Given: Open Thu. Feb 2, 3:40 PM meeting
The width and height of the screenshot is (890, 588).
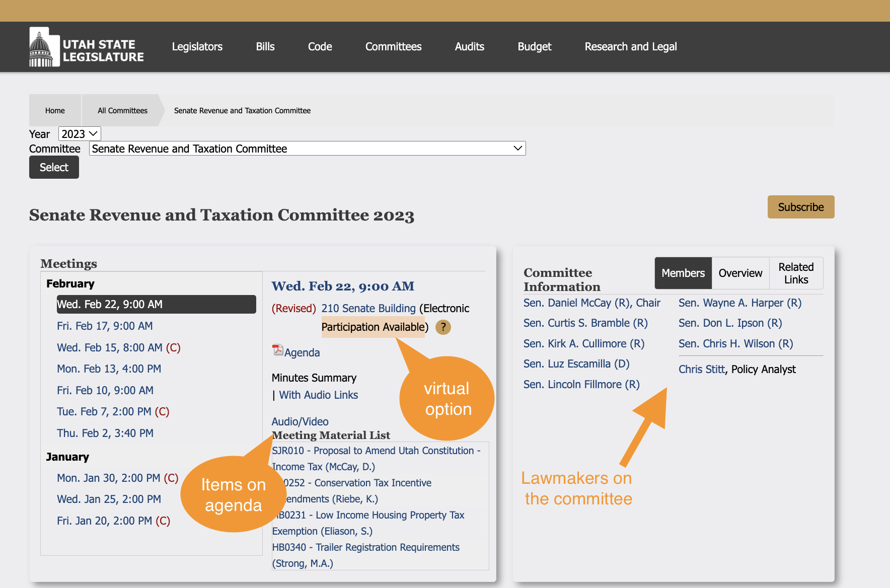Looking at the screenshot, I should (105, 433).
